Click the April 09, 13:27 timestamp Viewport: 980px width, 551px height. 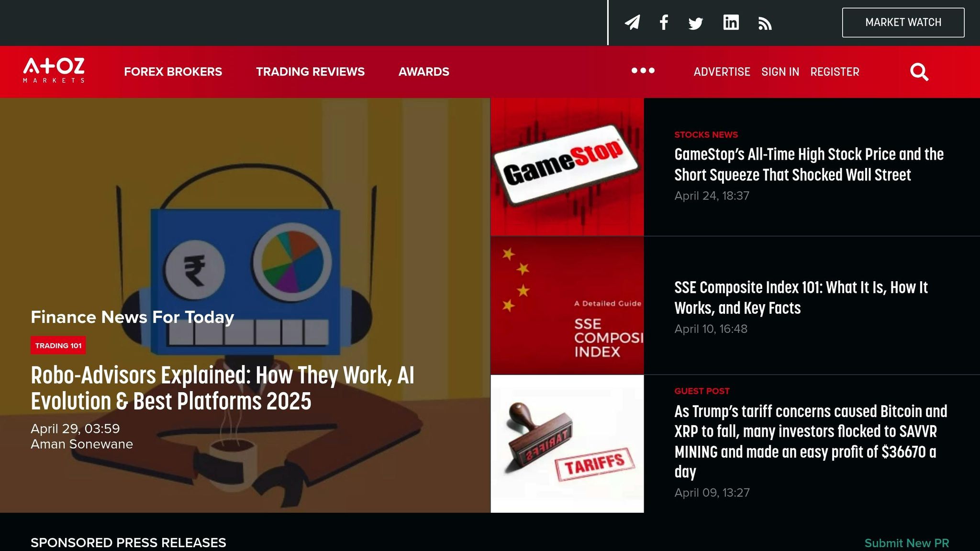pos(712,493)
